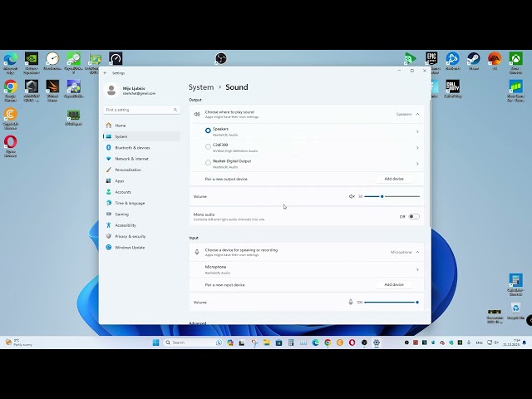532x399 pixels.
Task: Select Realtek Digital Output radio button
Action: pyautogui.click(x=208, y=163)
